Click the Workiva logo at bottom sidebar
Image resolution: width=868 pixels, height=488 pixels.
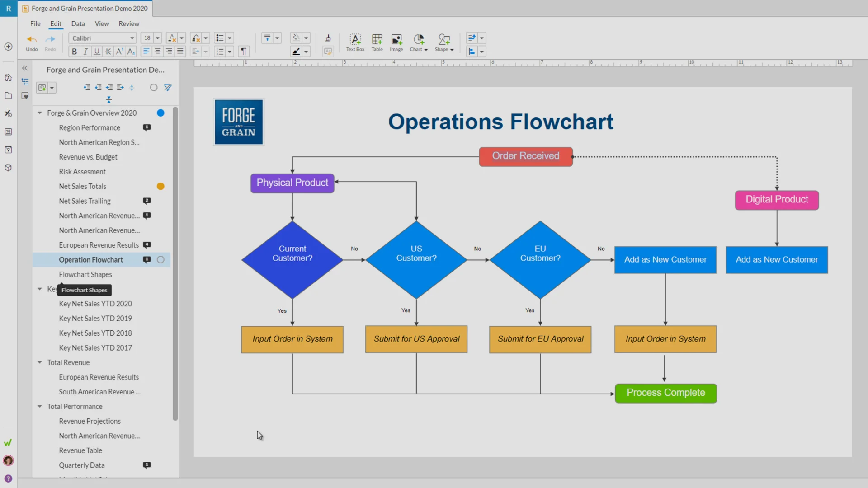point(8,443)
